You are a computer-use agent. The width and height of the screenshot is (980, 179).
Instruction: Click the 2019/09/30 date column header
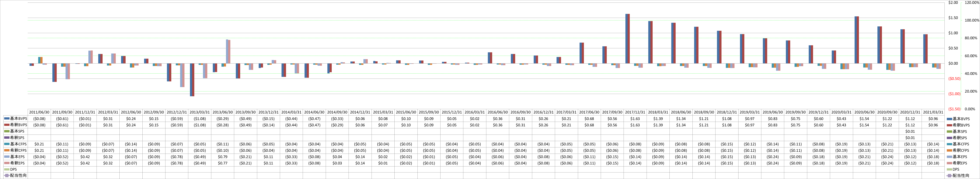(x=796, y=112)
